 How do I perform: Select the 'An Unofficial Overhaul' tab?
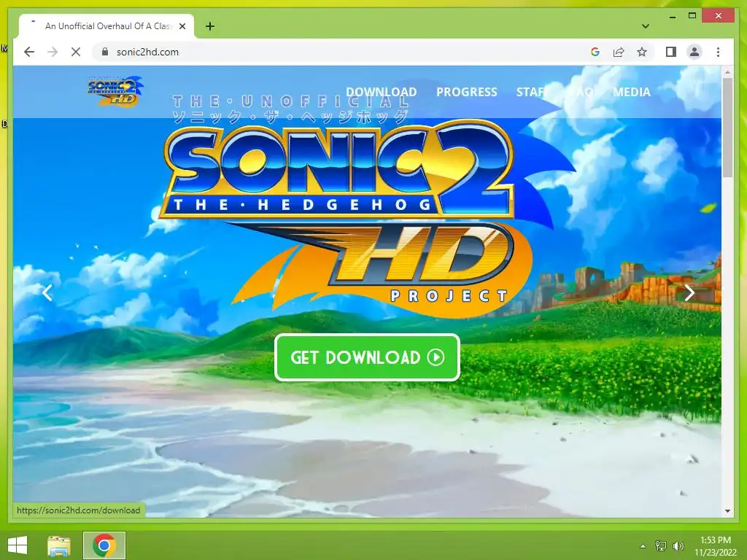(x=107, y=26)
